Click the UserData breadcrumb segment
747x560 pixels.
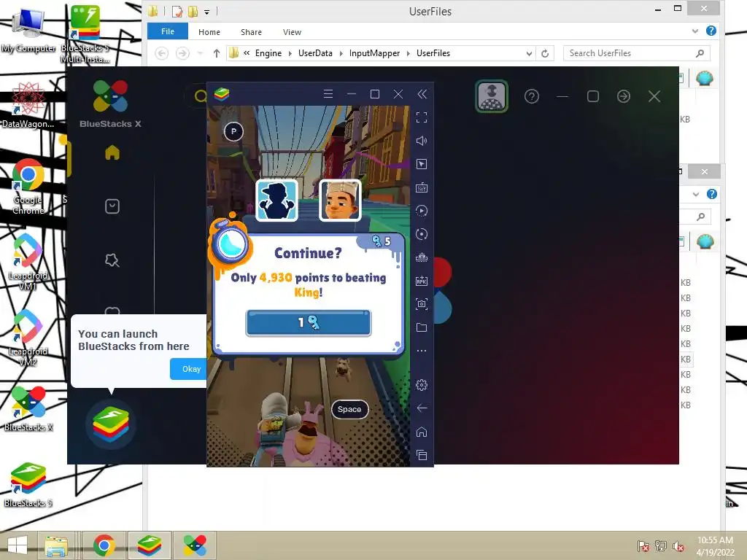(315, 53)
